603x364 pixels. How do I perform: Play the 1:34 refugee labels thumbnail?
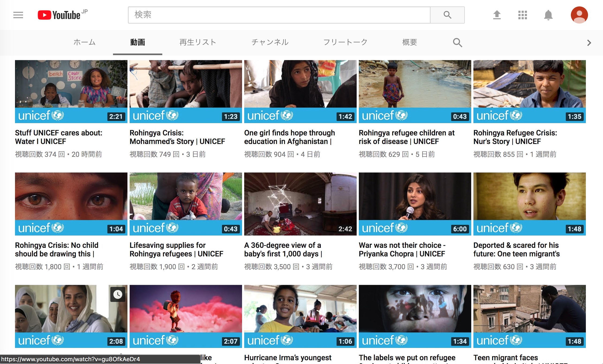[415, 316]
